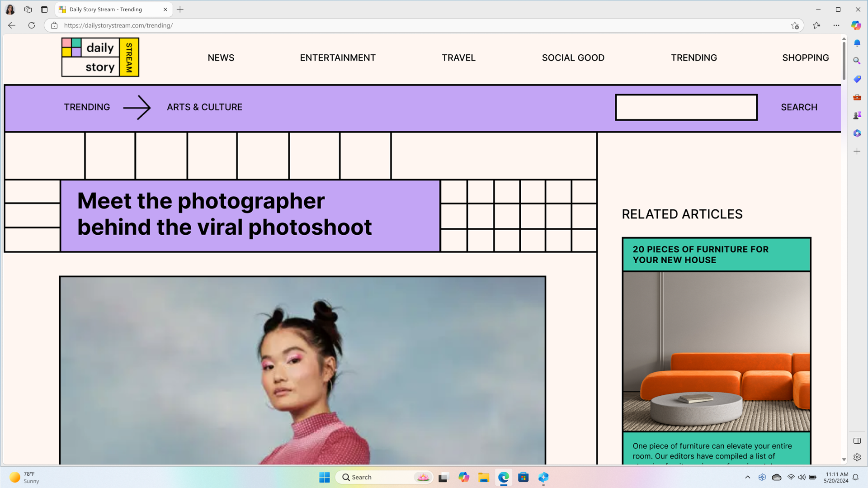The image size is (868, 488).
Task: Click the SEARCH button
Action: 799,107
